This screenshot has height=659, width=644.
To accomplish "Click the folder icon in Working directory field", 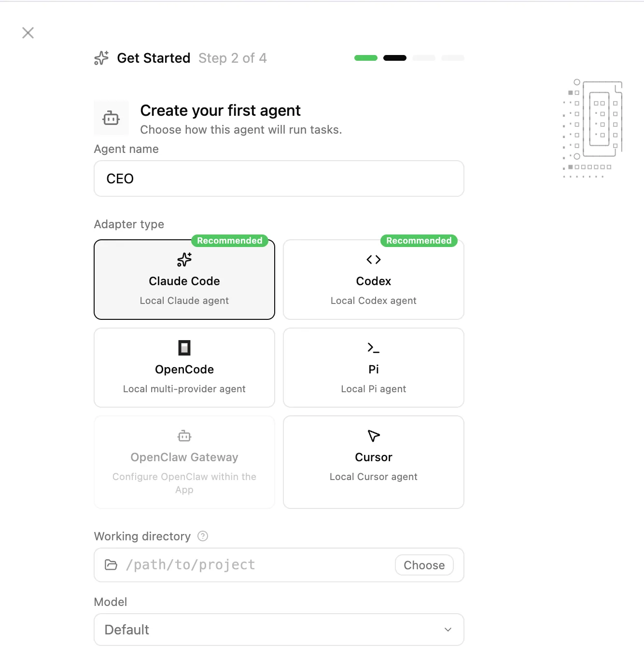I will click(x=111, y=565).
